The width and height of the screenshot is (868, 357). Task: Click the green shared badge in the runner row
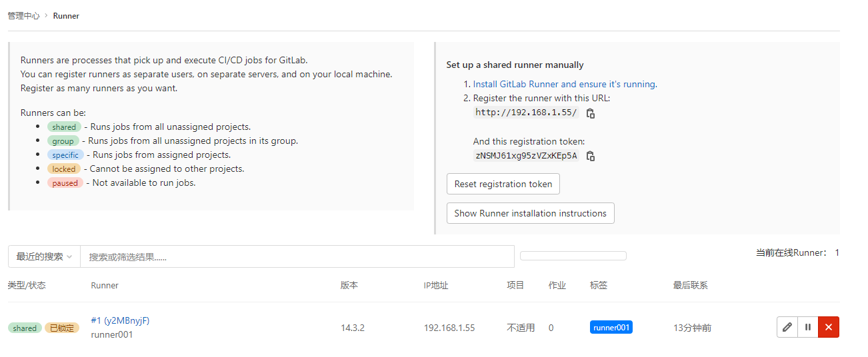(25, 328)
